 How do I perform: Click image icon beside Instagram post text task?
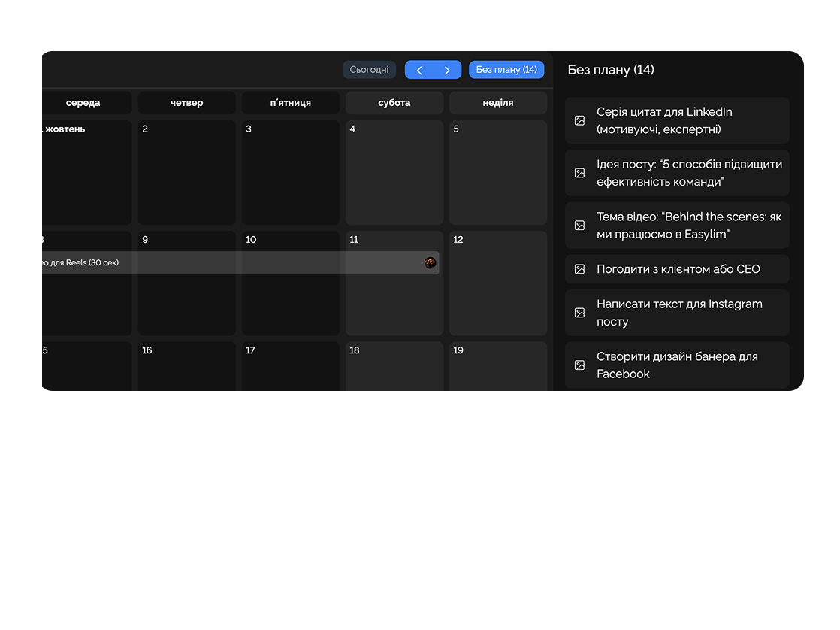point(579,313)
